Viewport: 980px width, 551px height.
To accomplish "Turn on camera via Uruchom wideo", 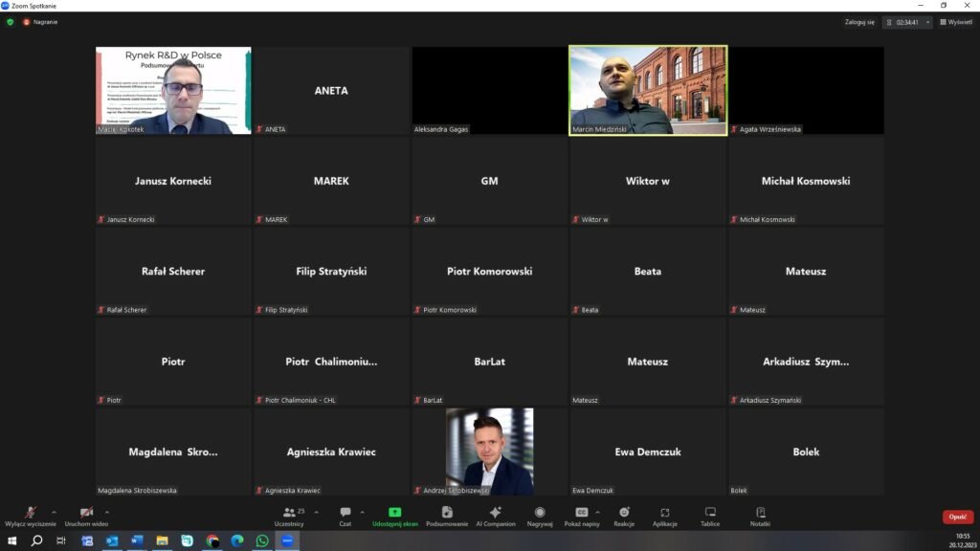I will pyautogui.click(x=86, y=515).
